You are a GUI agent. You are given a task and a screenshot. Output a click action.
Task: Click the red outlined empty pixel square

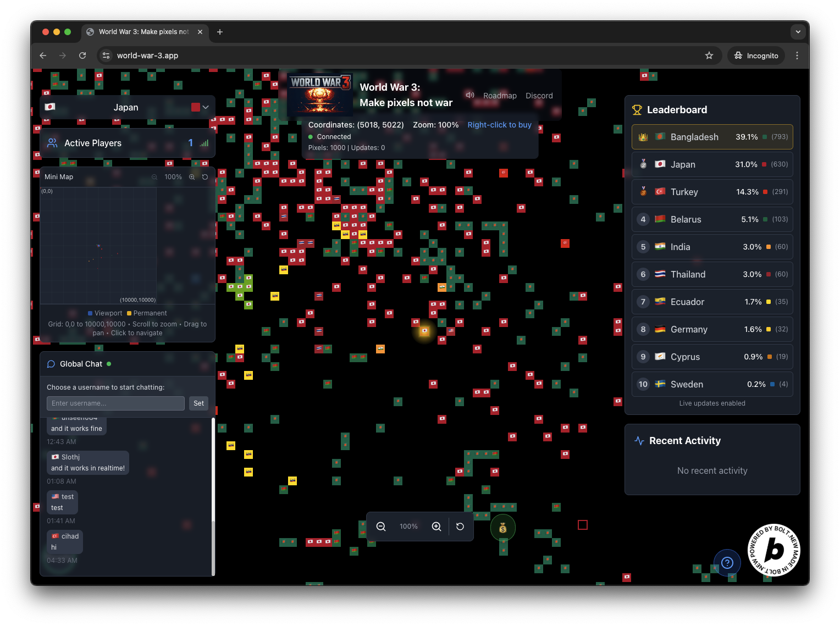pos(583,525)
